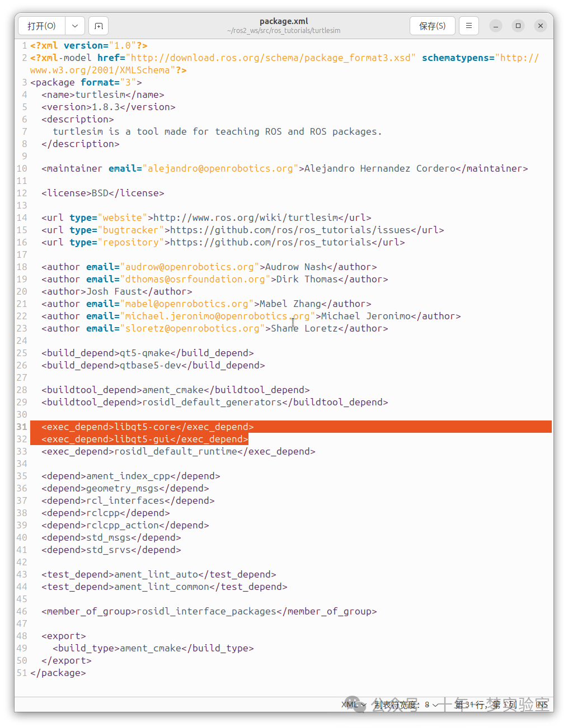The height and width of the screenshot is (728, 568).
Task: Click the 打开(O) open file button
Action: (x=42, y=26)
